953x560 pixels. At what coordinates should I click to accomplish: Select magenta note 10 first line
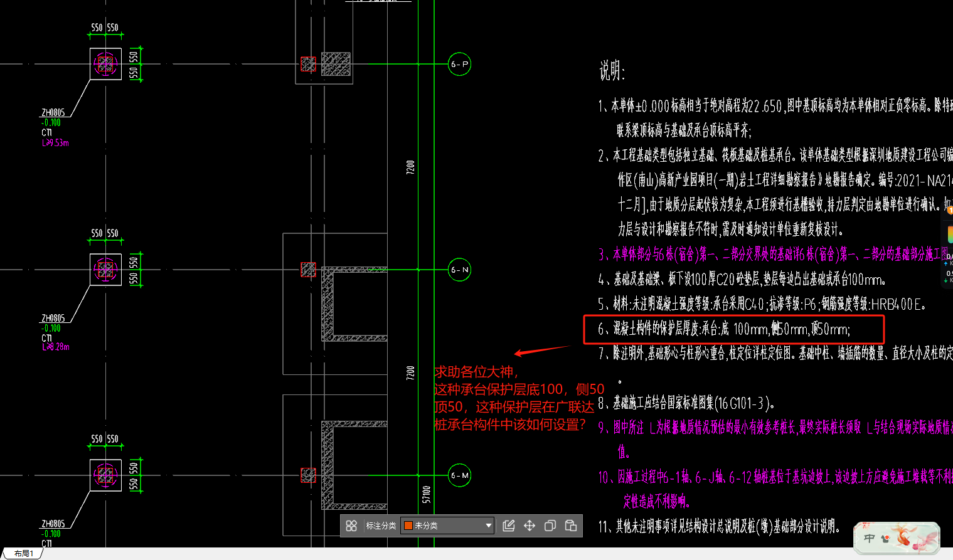pyautogui.click(x=775, y=477)
